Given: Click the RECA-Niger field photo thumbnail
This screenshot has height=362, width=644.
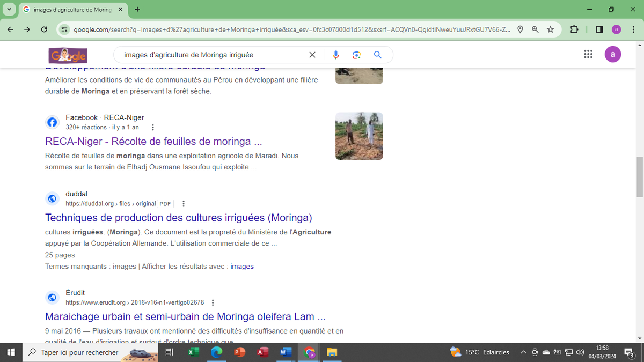Looking at the screenshot, I should point(359,136).
